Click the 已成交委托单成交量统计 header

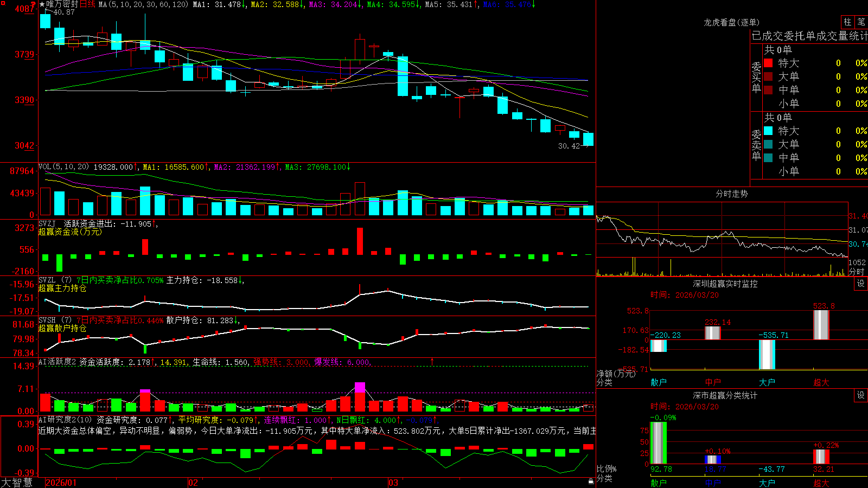(809, 36)
